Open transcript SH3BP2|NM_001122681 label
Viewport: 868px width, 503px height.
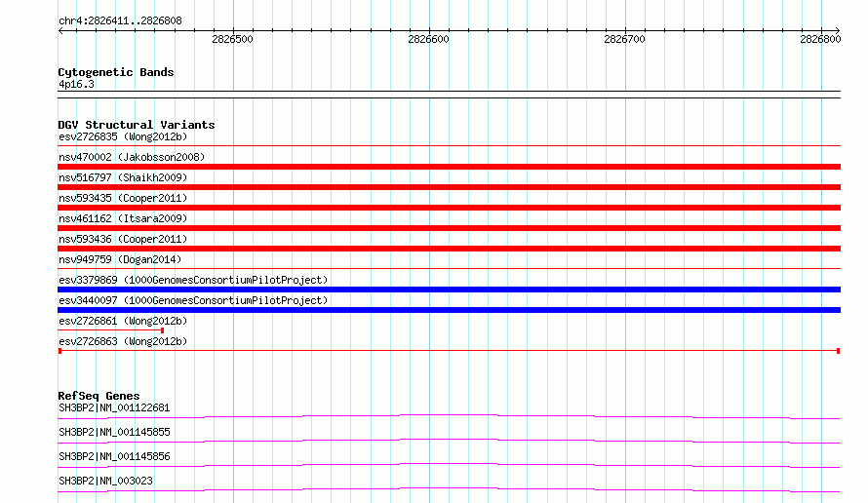(x=114, y=407)
